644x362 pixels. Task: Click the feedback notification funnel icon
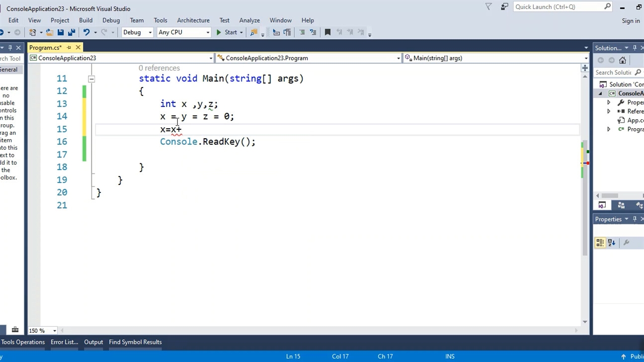pyautogui.click(x=488, y=7)
